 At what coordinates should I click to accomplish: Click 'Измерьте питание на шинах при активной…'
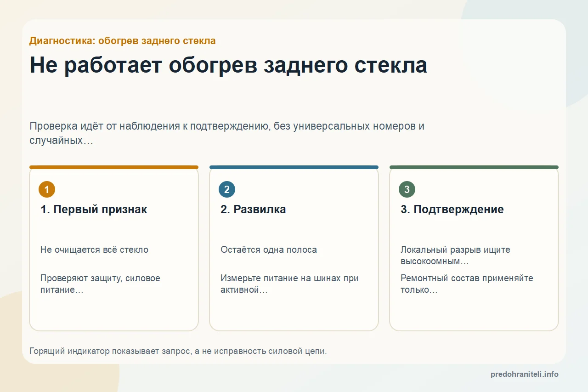[289, 284]
